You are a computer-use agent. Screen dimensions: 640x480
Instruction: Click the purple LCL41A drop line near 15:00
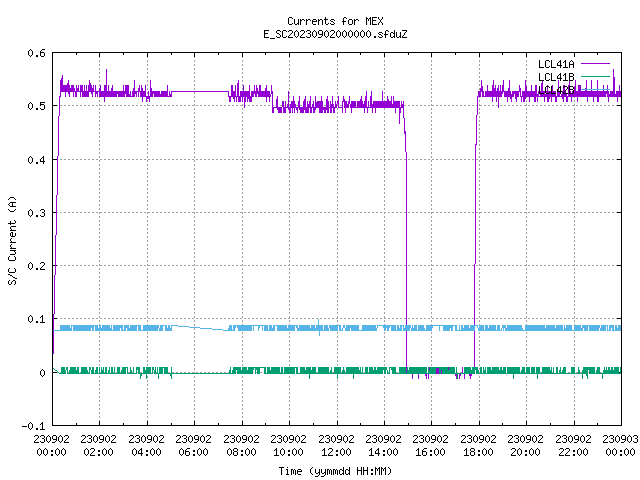click(407, 261)
